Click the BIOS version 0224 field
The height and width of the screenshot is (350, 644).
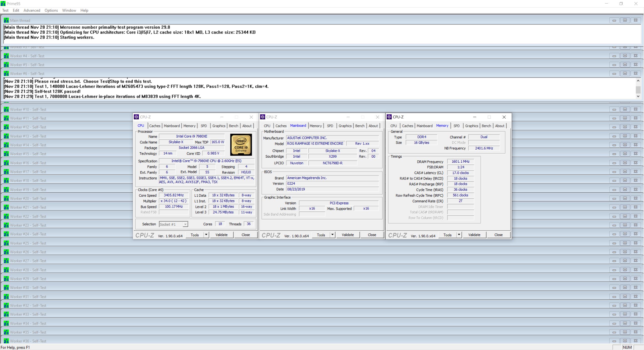pyautogui.click(x=332, y=184)
